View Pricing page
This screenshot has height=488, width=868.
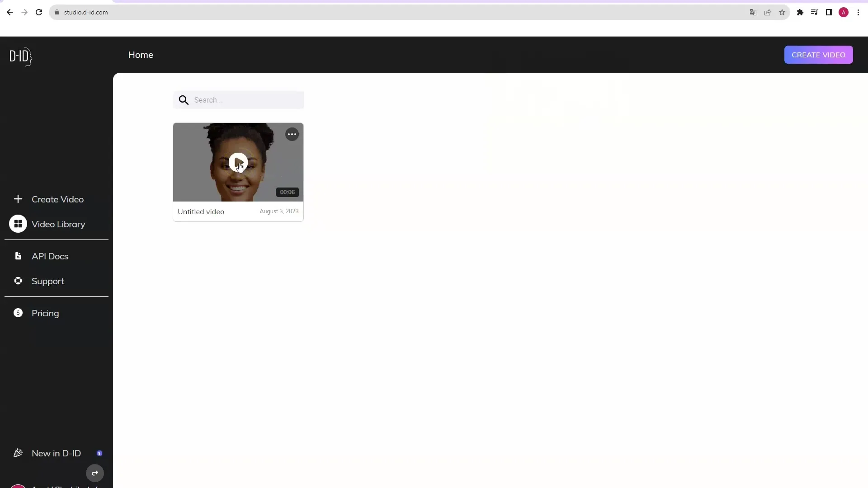(x=45, y=314)
